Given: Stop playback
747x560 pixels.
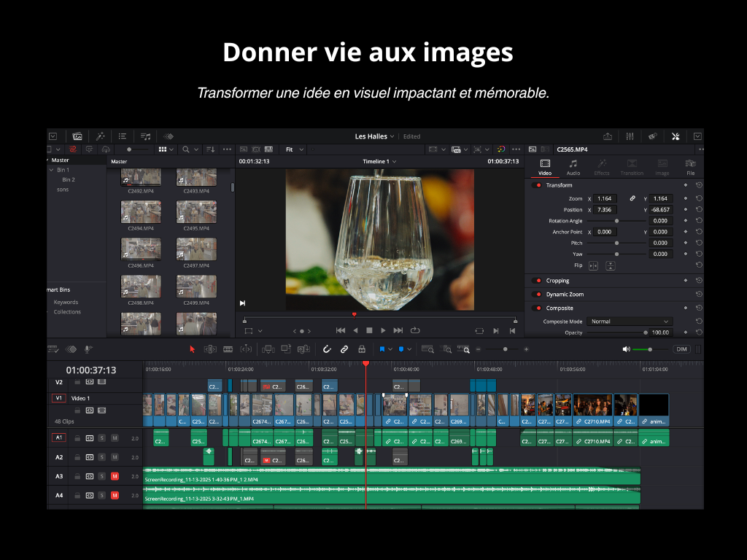Looking at the screenshot, I should (x=368, y=330).
